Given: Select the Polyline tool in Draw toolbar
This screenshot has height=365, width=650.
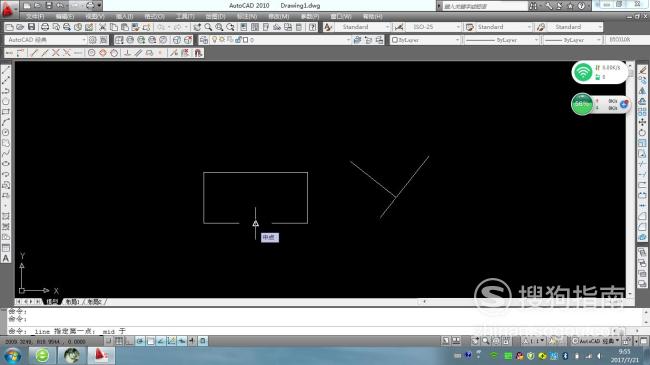Looking at the screenshot, I should tap(6, 91).
